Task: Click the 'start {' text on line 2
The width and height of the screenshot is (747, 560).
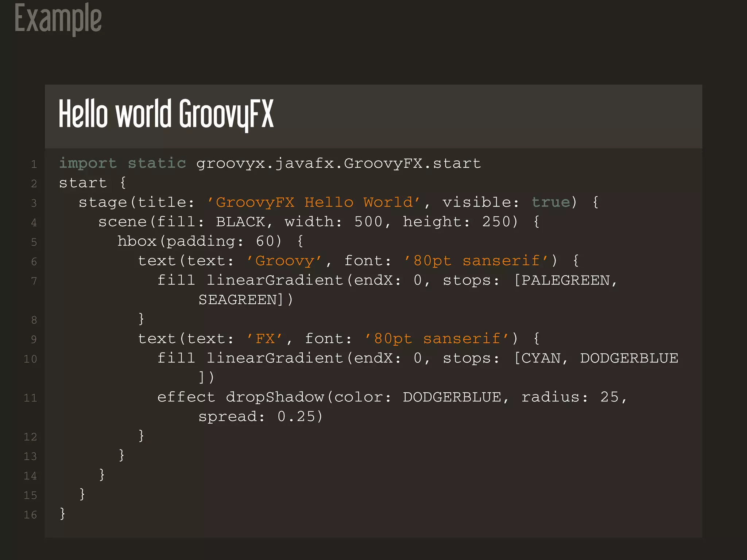Action: pos(93,183)
